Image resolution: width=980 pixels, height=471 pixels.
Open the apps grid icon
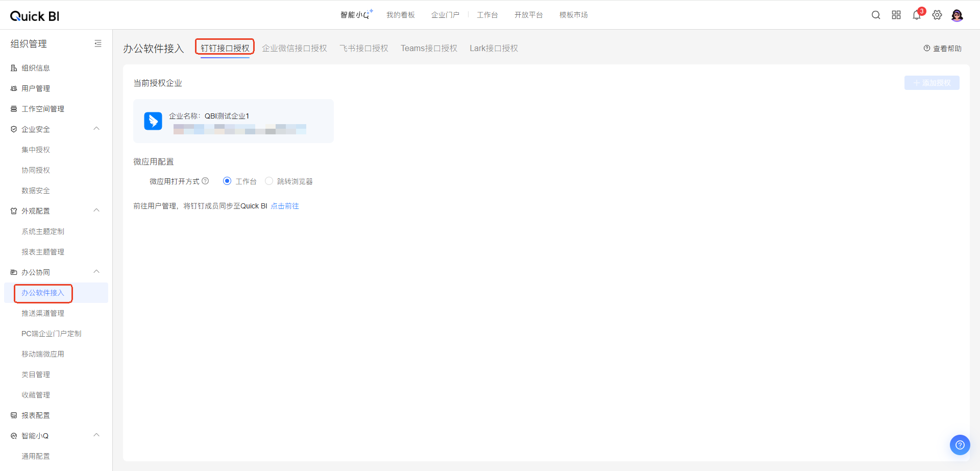pyautogui.click(x=896, y=15)
